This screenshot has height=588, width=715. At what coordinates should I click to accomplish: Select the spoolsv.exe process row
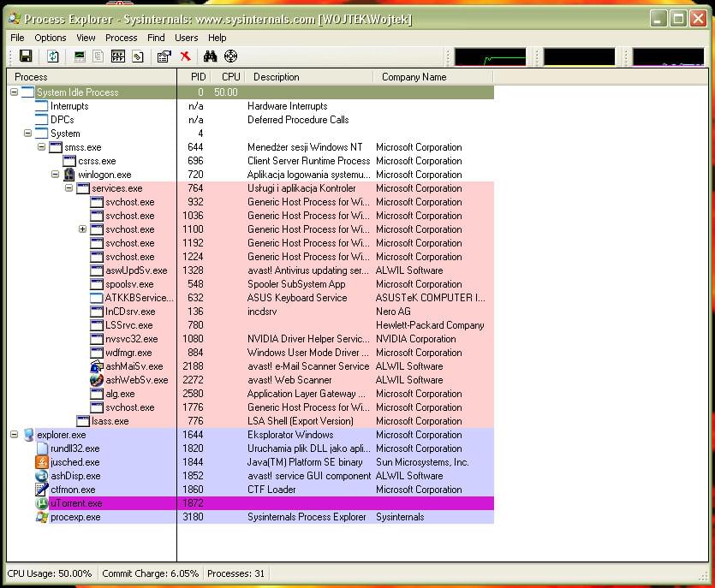[251, 284]
